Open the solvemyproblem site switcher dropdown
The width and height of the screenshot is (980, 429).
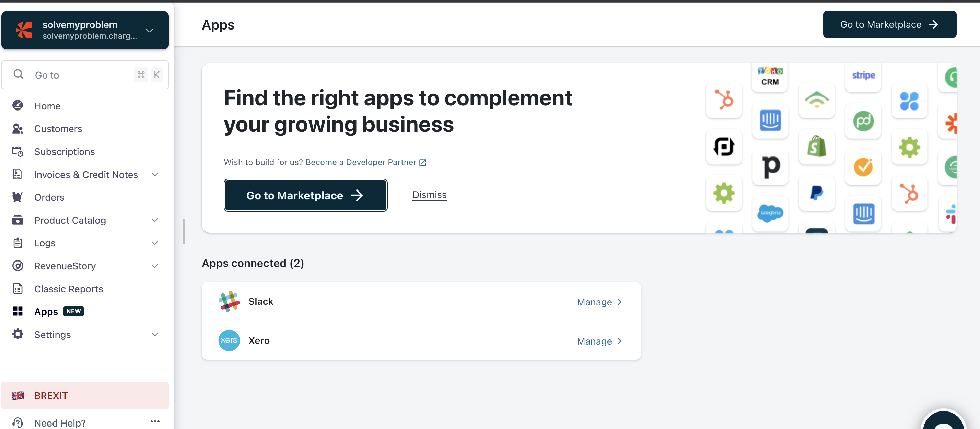[x=150, y=30]
